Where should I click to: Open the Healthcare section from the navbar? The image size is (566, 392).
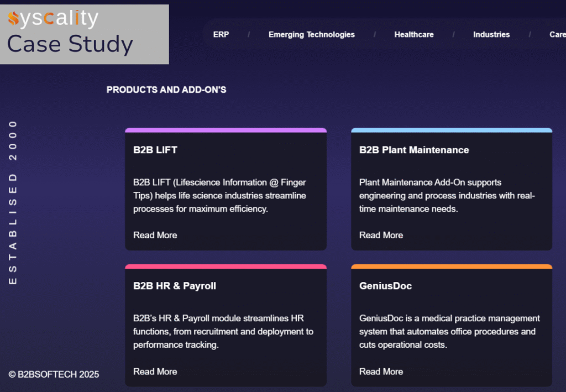point(414,34)
